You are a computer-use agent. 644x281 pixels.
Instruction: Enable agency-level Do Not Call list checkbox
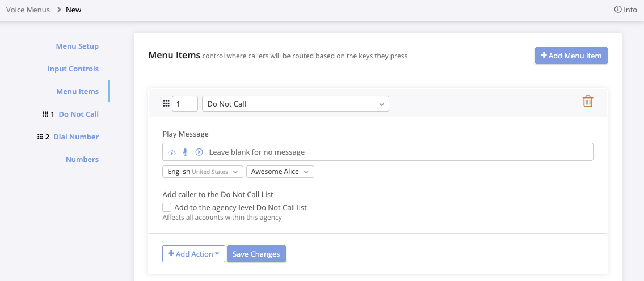pyautogui.click(x=167, y=207)
